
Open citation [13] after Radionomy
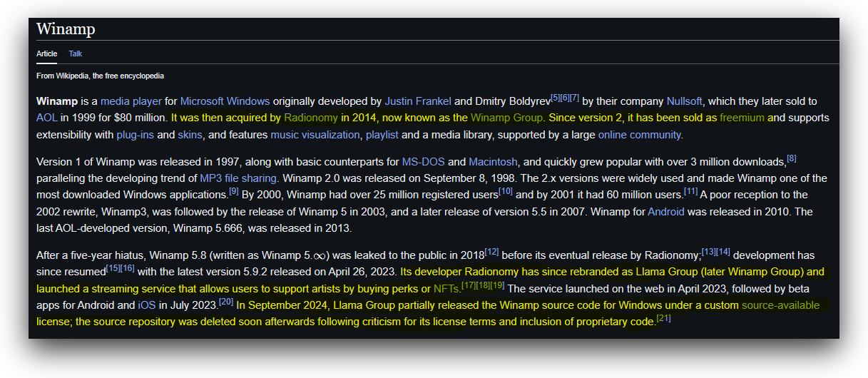coord(709,252)
